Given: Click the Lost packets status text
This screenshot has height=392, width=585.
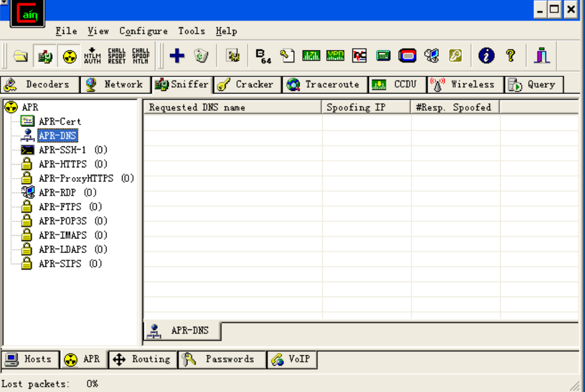Looking at the screenshot, I should (x=49, y=384).
